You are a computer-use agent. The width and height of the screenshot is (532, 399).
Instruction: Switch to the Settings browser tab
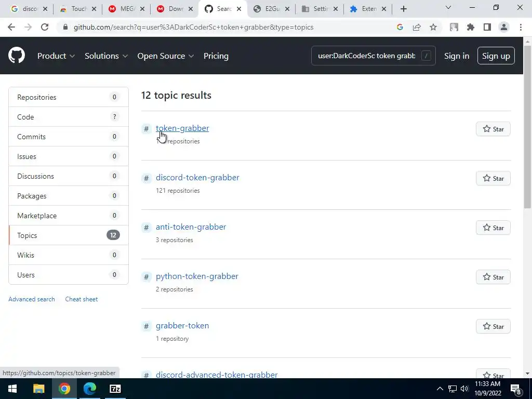click(320, 9)
